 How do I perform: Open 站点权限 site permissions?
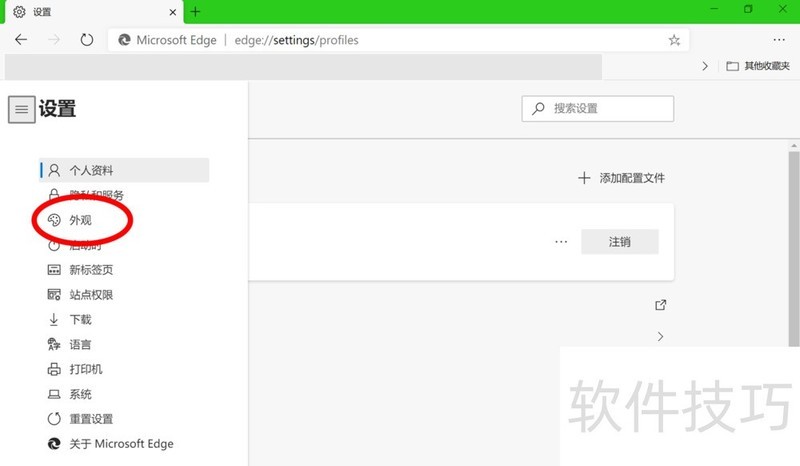tap(90, 295)
